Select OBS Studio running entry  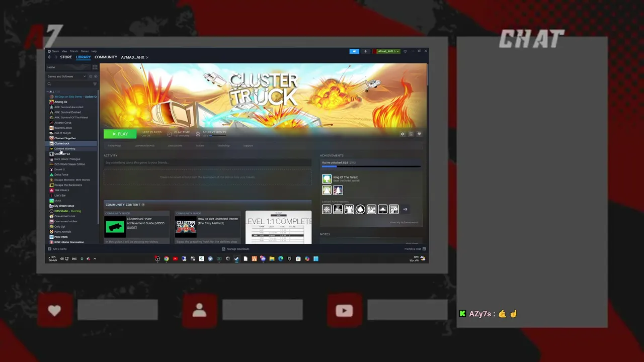(x=67, y=211)
